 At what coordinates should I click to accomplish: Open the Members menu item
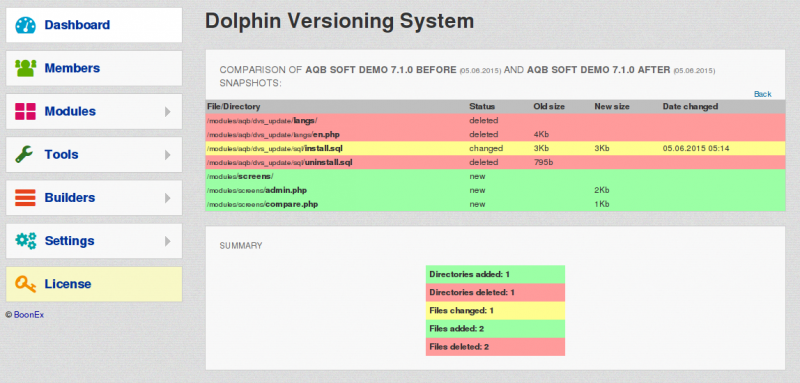94,68
